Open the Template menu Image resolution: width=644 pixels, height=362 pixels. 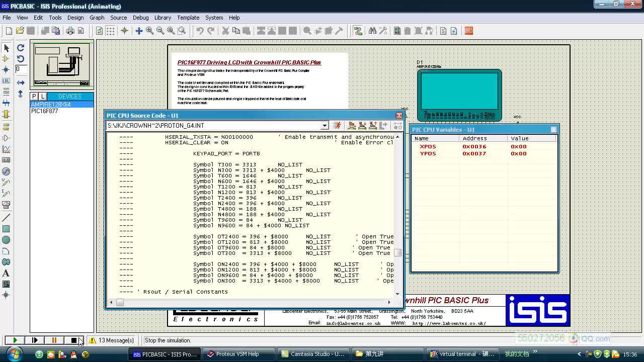tap(188, 18)
